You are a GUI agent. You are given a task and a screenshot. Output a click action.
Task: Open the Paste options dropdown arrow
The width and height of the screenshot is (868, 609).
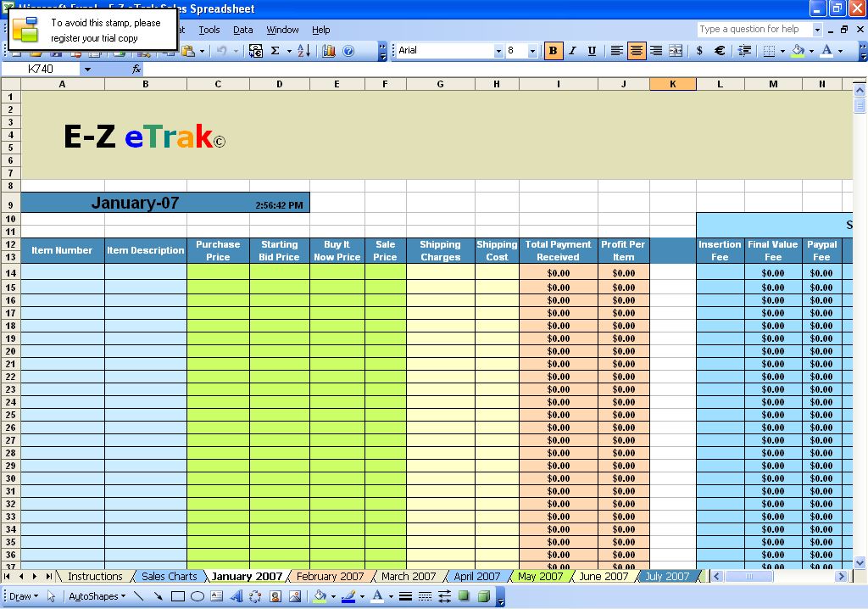click(202, 51)
